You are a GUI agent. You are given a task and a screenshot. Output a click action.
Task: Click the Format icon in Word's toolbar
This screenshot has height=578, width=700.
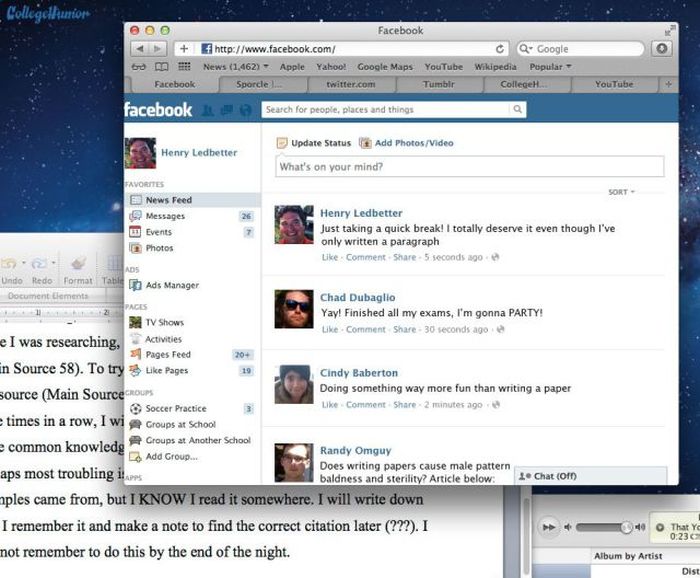pos(78,263)
